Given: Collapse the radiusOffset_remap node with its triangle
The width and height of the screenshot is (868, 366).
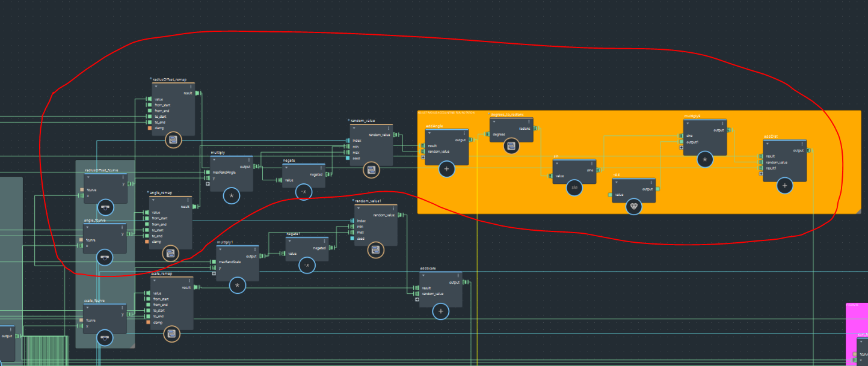Looking at the screenshot, I should point(155,87).
